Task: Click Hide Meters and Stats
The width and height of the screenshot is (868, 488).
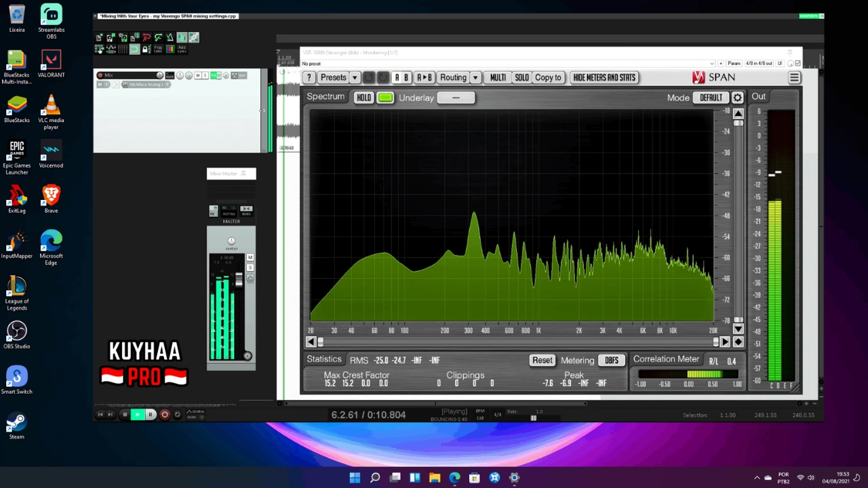Action: (x=604, y=77)
